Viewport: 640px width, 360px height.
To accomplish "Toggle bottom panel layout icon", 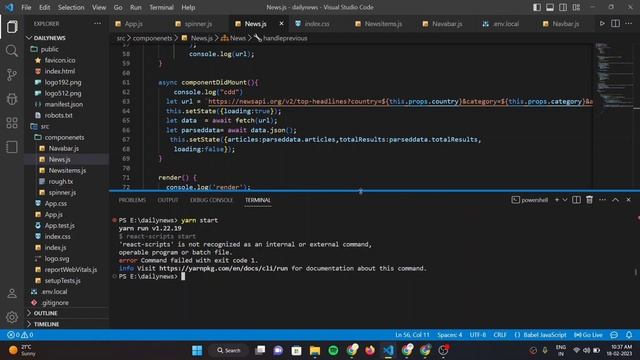I will pyautogui.click(x=550, y=7).
